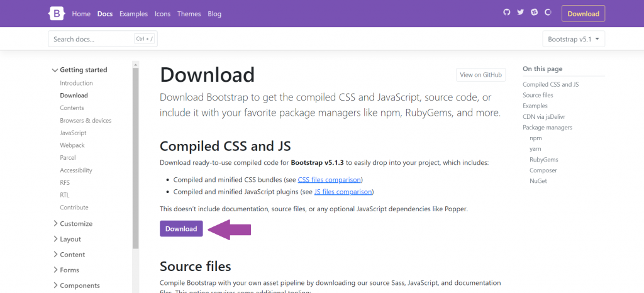Jump to NuGet in page contents
The width and height of the screenshot is (644, 293).
[x=538, y=181]
